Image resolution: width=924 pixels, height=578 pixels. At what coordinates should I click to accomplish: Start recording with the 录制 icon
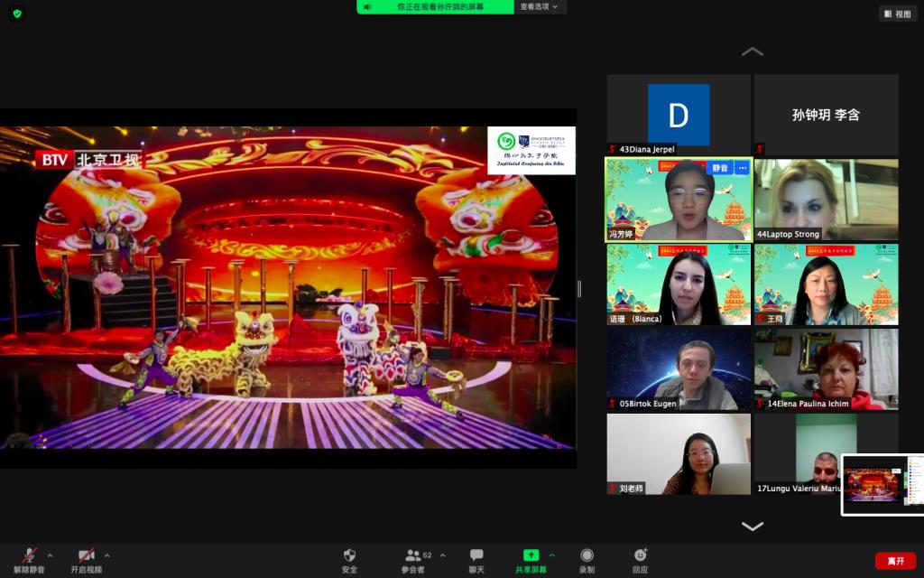click(x=587, y=555)
